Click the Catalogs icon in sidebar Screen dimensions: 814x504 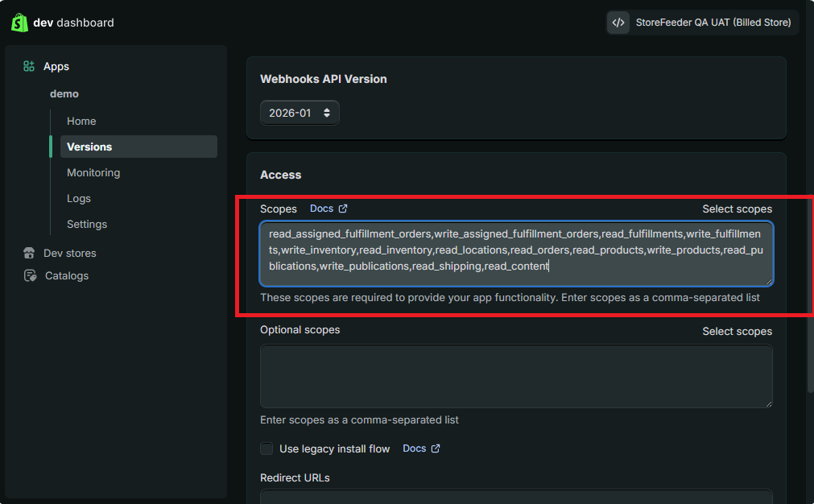30,275
